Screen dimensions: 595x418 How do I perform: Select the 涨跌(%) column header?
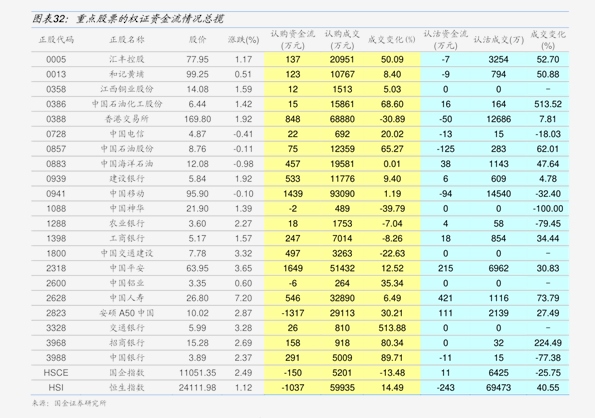coord(243,40)
